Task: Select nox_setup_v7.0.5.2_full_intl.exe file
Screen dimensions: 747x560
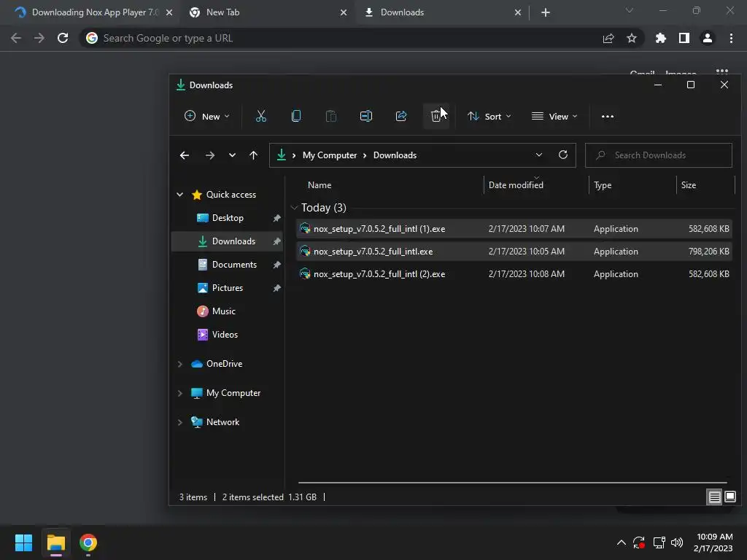Action: 514,252
